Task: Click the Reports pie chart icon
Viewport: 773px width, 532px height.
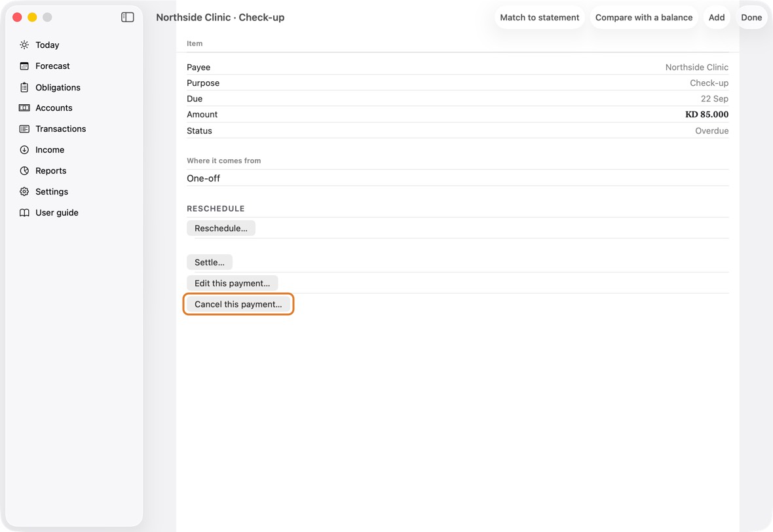Action: point(24,170)
